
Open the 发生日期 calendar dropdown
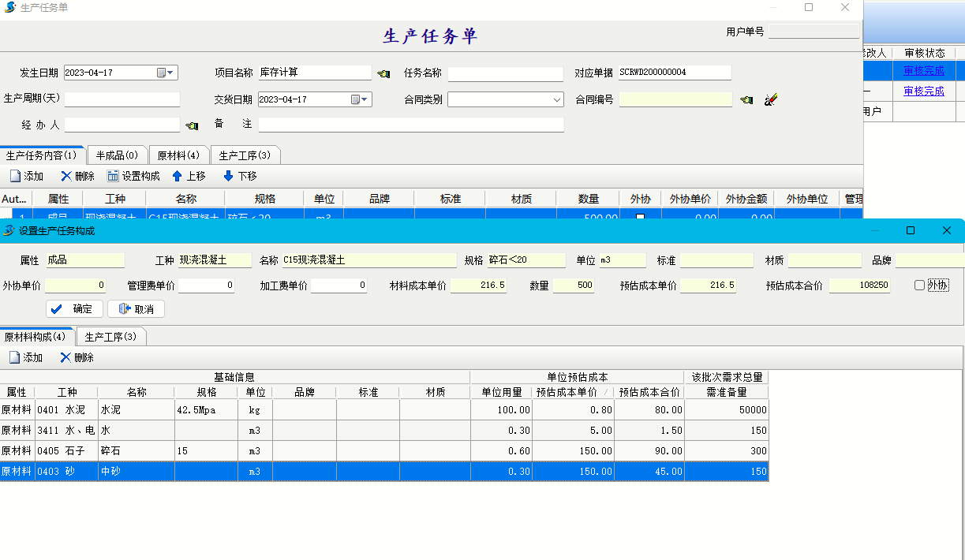166,73
